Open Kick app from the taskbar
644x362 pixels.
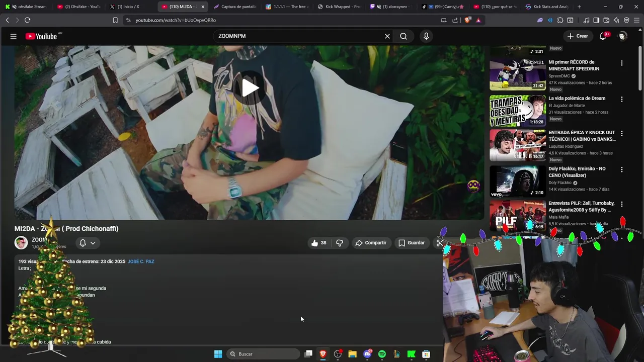[411, 354]
